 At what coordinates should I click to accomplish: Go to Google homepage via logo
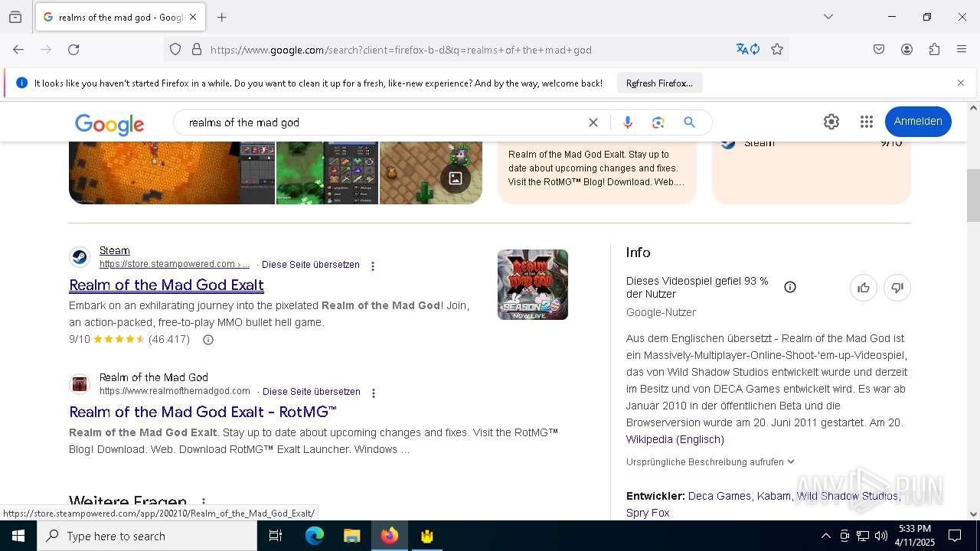[x=109, y=124]
